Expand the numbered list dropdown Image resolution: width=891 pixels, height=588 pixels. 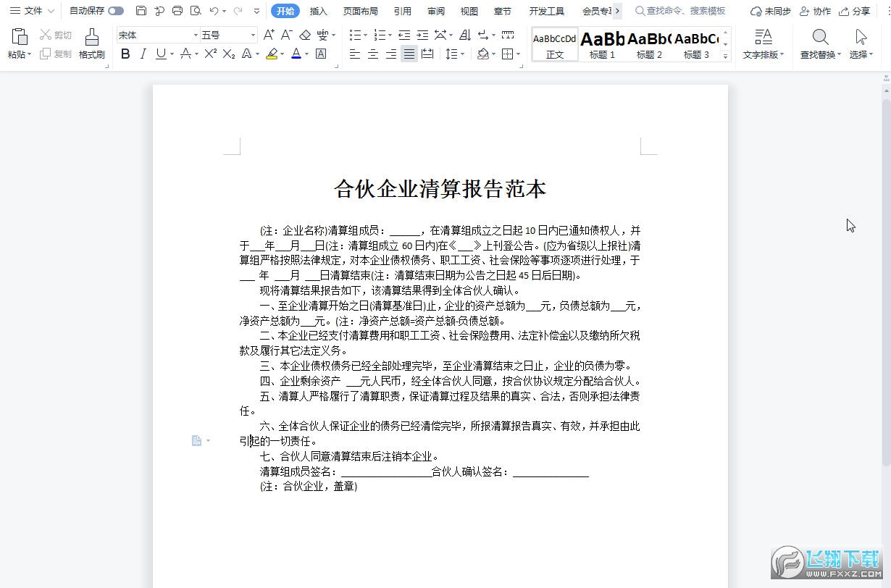click(390, 35)
